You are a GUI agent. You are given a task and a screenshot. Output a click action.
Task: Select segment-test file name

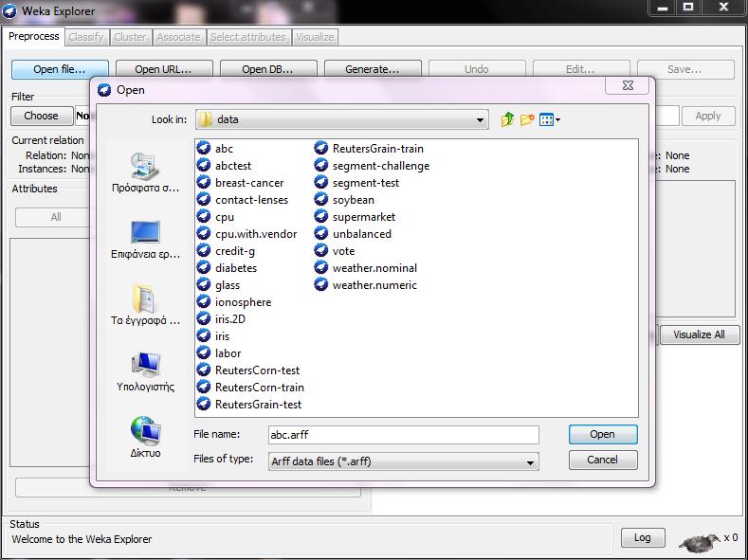(x=366, y=183)
